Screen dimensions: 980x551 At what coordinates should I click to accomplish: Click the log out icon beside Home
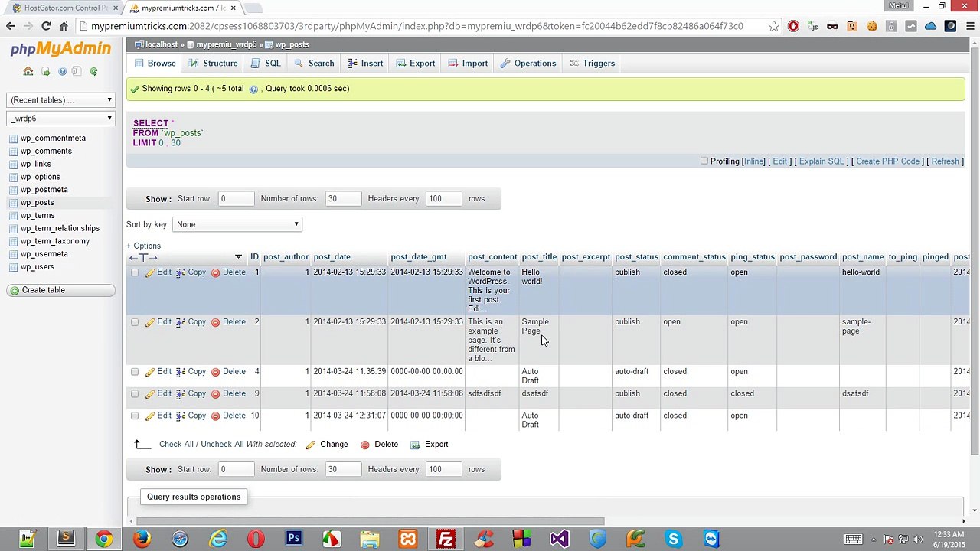(45, 71)
